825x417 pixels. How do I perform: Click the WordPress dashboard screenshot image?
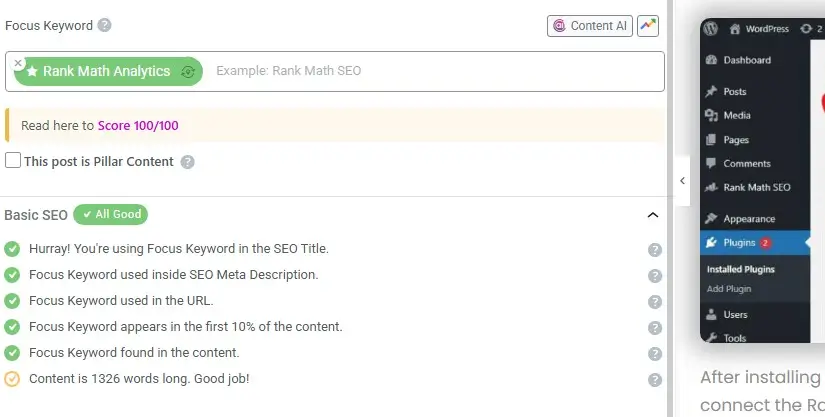[762, 180]
